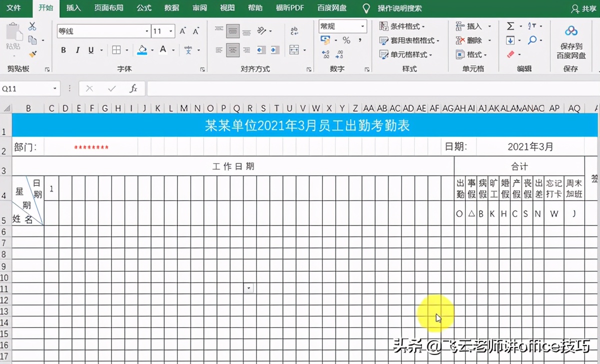Toggle the Merge Cells option

pos(294,50)
